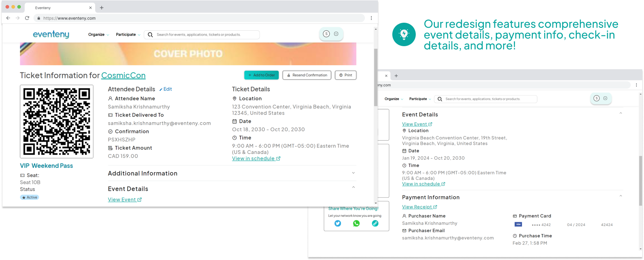
Task: Copy the share link icon
Action: (x=375, y=223)
